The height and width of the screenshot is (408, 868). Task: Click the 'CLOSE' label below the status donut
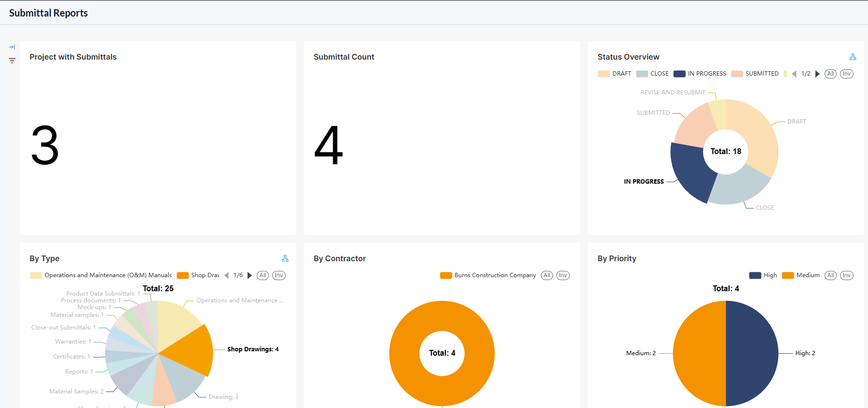765,208
